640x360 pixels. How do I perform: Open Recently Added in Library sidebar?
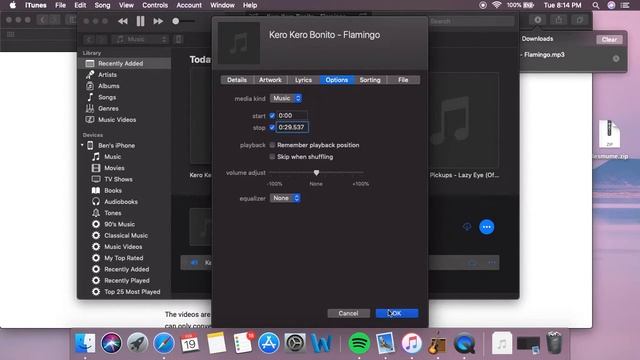click(124, 63)
